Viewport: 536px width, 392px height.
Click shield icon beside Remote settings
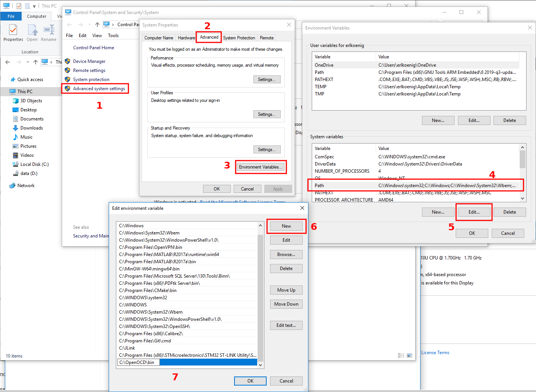[x=67, y=70]
